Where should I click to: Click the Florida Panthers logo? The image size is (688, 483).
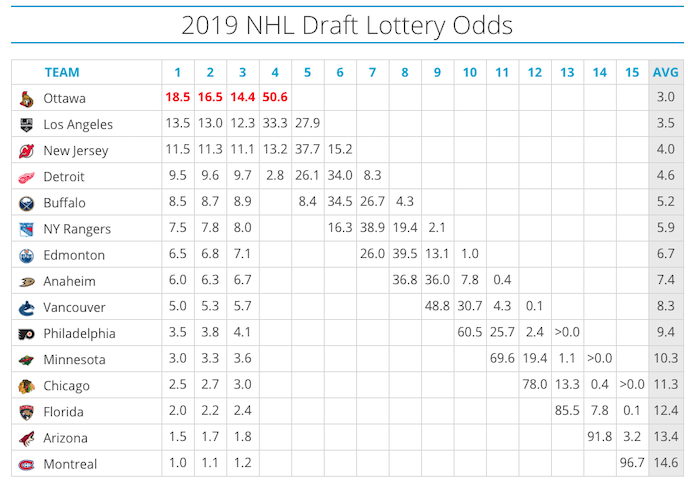(x=26, y=412)
